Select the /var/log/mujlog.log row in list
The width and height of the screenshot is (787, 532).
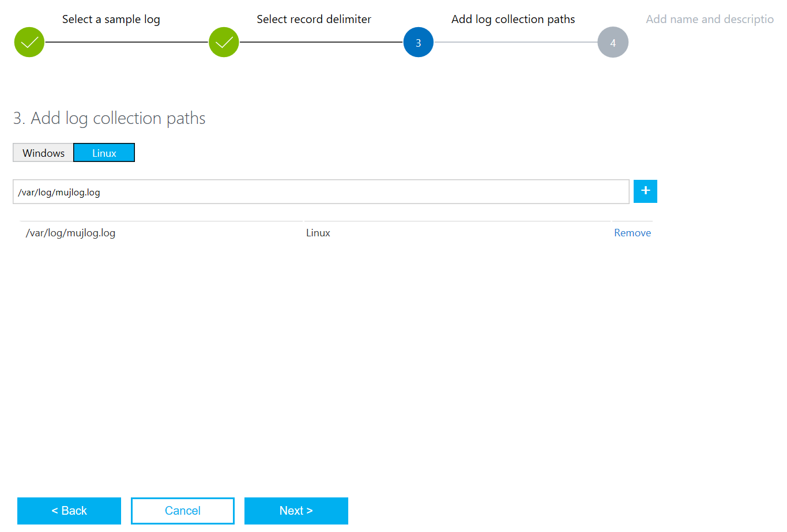click(336, 233)
